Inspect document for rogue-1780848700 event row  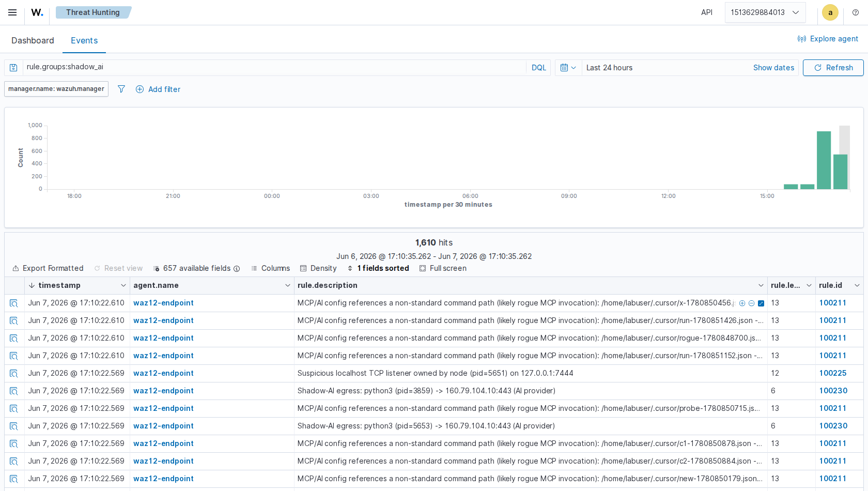[14, 339]
